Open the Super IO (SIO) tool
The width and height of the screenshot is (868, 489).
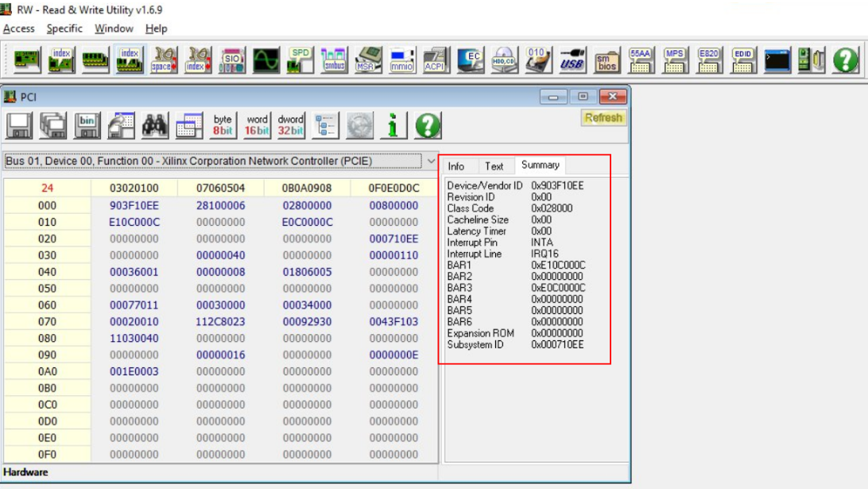(232, 60)
